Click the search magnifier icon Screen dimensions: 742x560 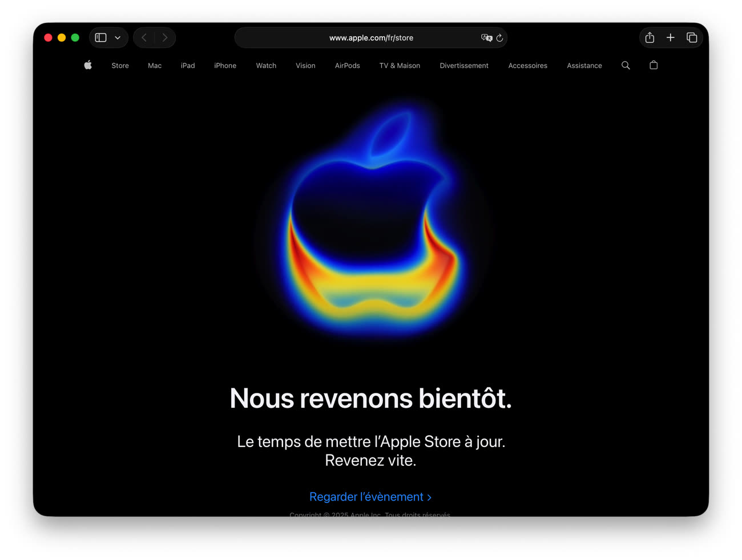[626, 66]
